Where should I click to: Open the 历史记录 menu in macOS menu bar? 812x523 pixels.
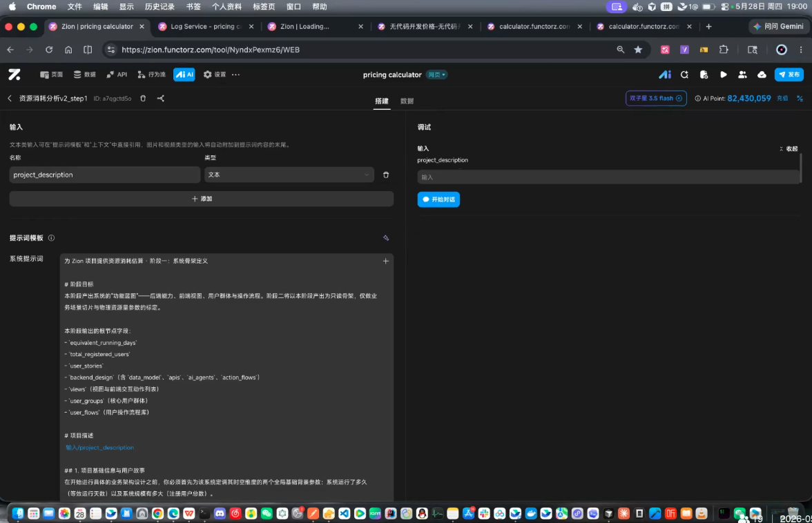[x=159, y=7]
